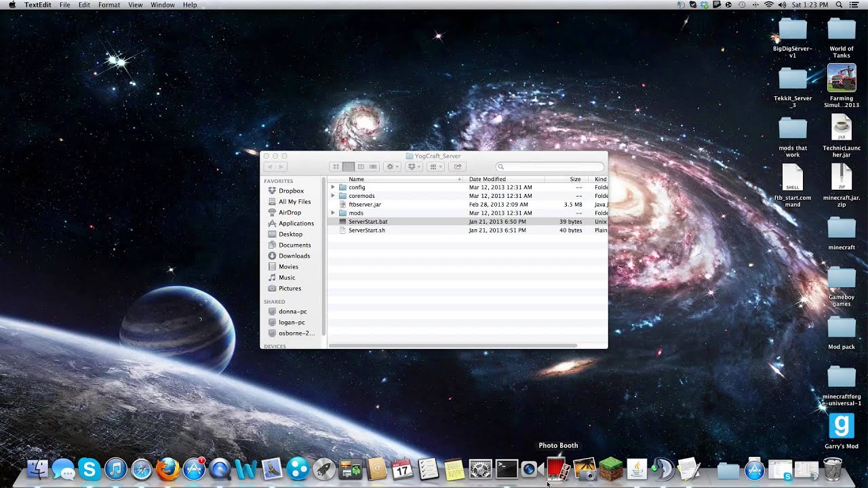Go back in Finder window
Viewport: 868px width, 488px height.
click(269, 167)
